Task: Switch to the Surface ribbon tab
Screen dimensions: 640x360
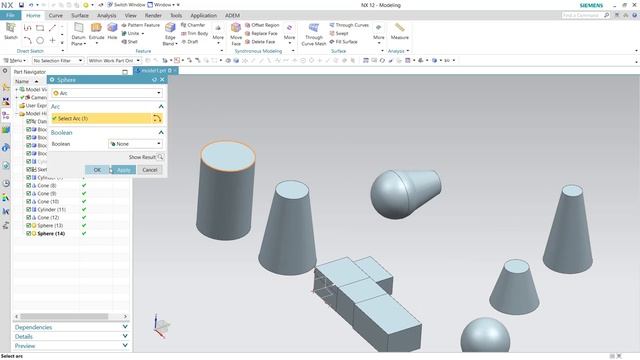Action: pyautogui.click(x=80, y=16)
